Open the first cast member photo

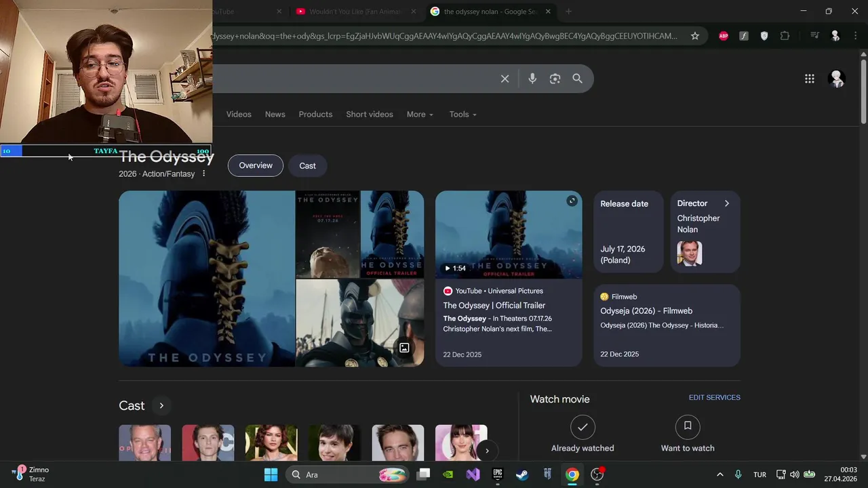[x=144, y=443]
